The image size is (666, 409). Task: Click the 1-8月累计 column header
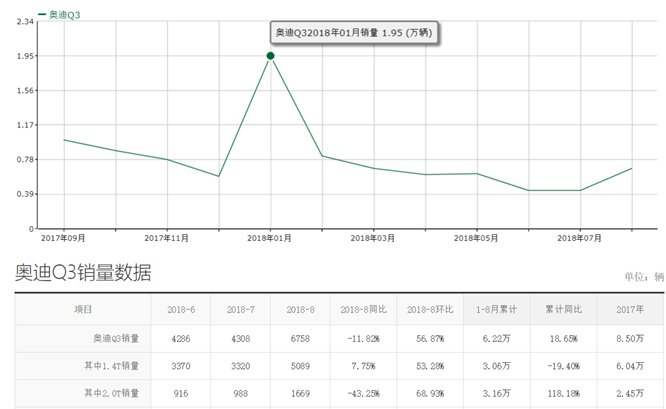497,310
